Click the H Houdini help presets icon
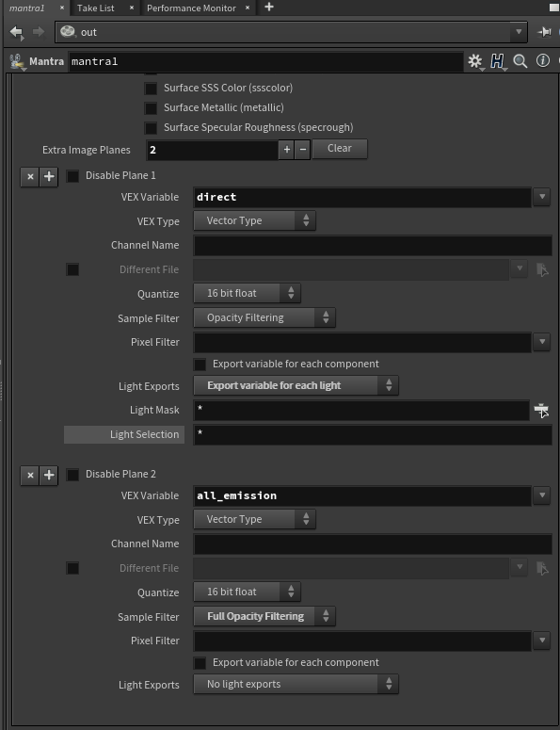Image resolution: width=560 pixels, height=730 pixels. tap(498, 61)
